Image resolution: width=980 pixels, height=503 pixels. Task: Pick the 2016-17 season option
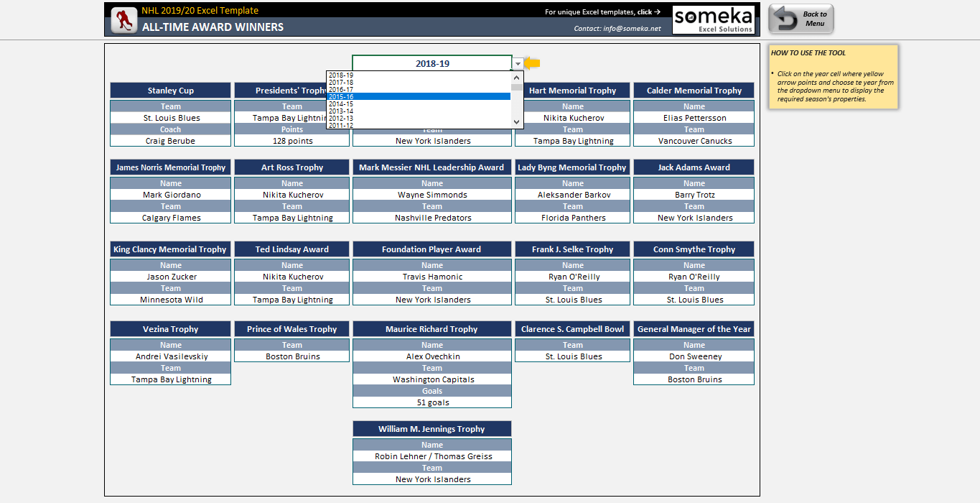[419, 89]
